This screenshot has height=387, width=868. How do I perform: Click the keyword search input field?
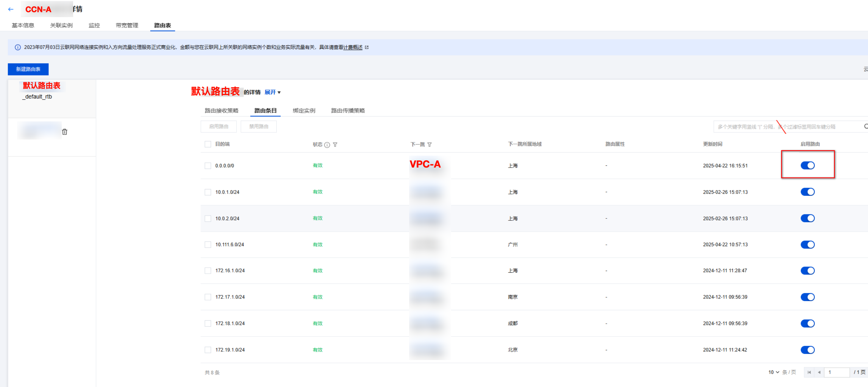[785, 127]
